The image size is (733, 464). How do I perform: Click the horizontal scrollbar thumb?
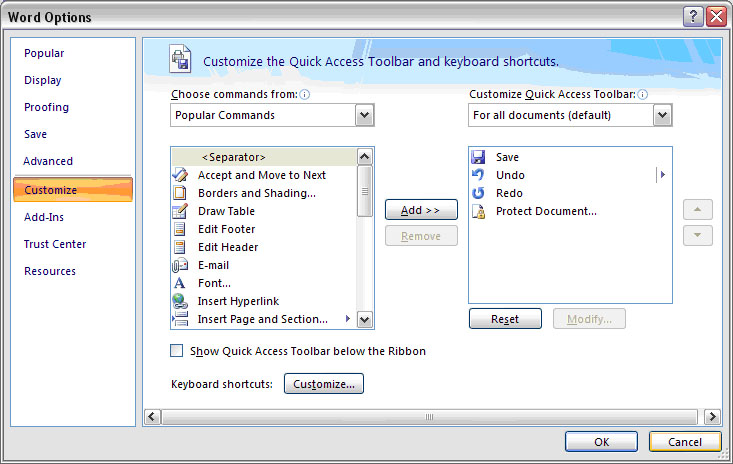click(429, 416)
